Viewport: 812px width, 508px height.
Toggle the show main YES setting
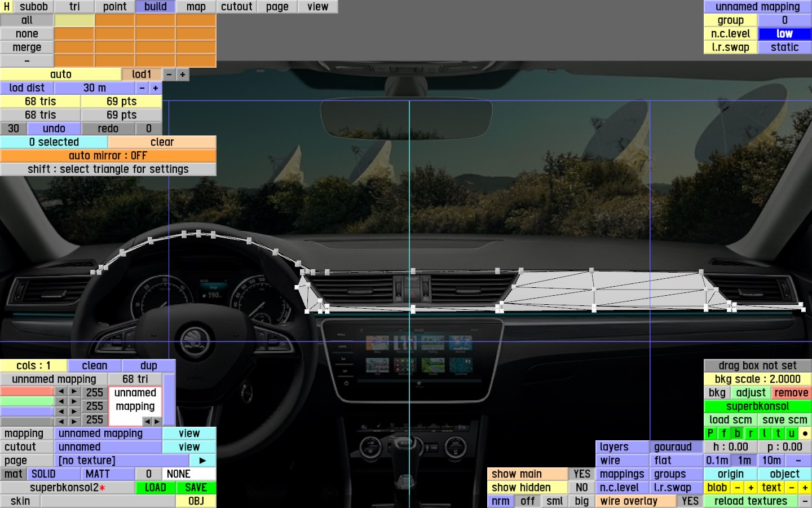point(582,474)
